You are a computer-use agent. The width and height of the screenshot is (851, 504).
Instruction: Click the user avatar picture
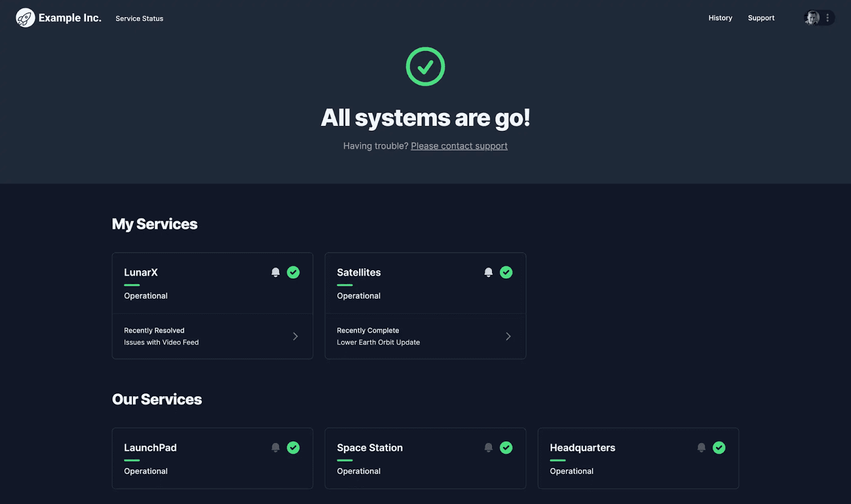[x=812, y=18]
